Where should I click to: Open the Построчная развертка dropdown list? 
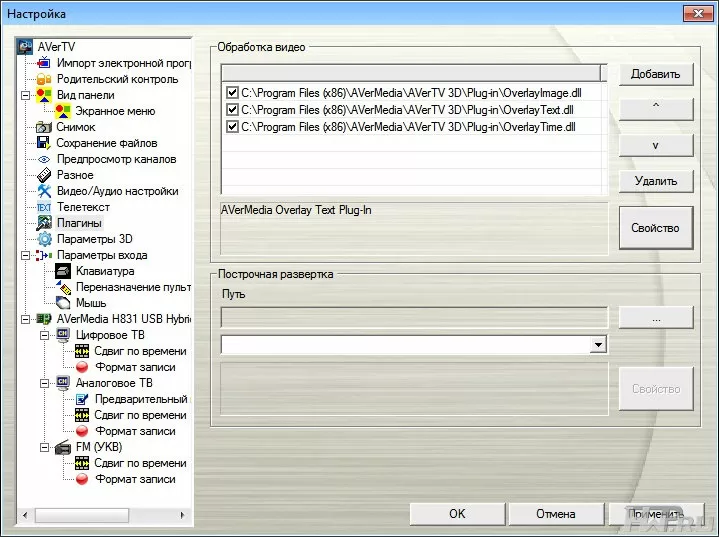[598, 345]
